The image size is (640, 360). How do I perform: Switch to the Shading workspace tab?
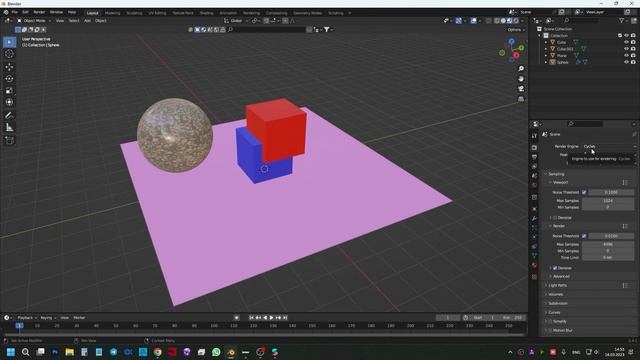pos(207,13)
